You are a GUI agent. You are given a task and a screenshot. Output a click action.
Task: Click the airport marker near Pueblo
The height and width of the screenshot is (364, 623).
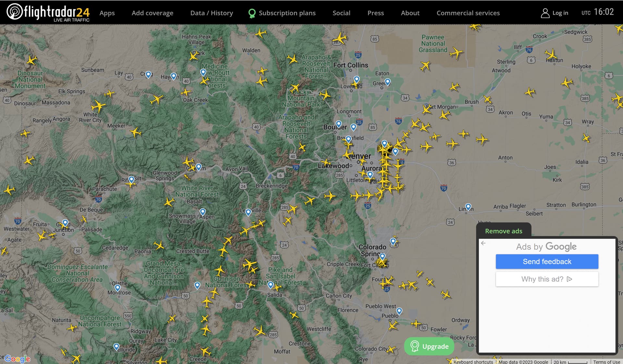coord(399,311)
